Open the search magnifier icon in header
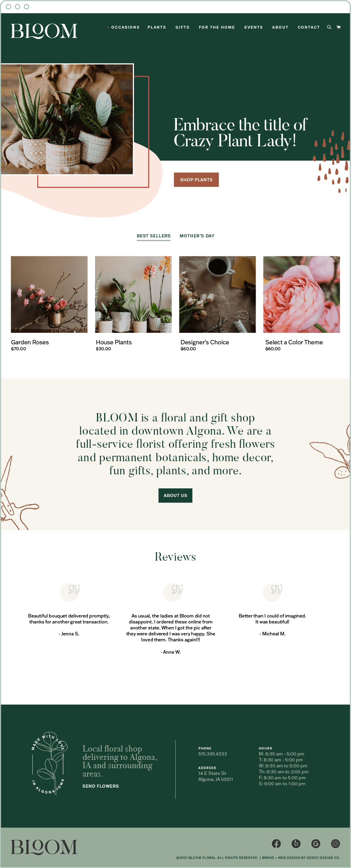The height and width of the screenshot is (868, 351). click(x=329, y=27)
